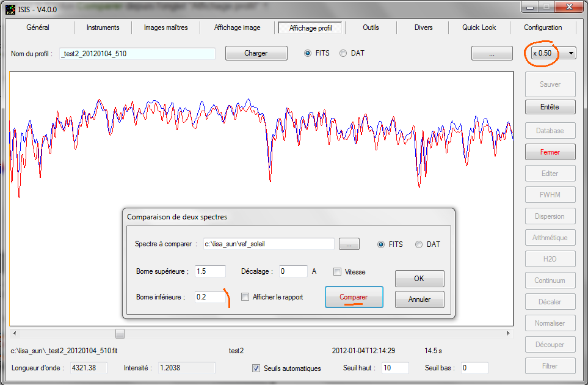588x385 pixels.
Task: Click the Continuum button
Action: point(550,280)
